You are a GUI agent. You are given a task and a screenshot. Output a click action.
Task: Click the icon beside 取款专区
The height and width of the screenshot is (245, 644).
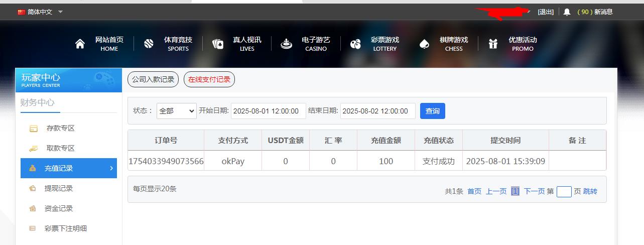[x=34, y=149]
